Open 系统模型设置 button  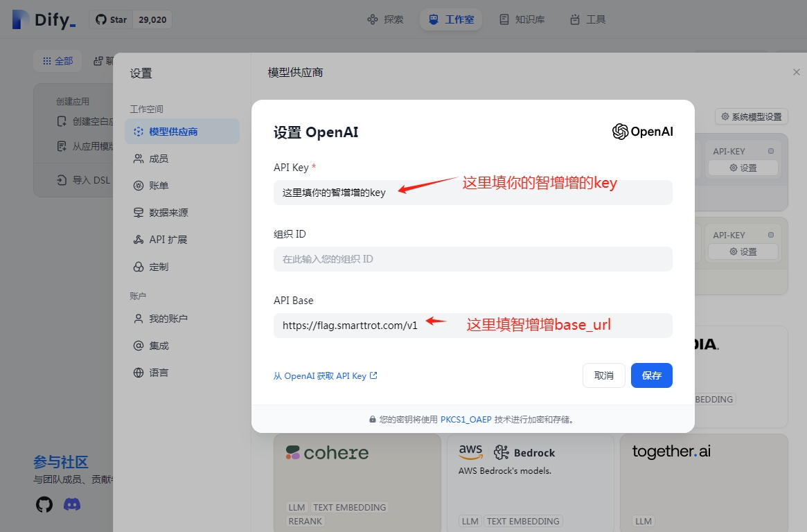tap(752, 117)
